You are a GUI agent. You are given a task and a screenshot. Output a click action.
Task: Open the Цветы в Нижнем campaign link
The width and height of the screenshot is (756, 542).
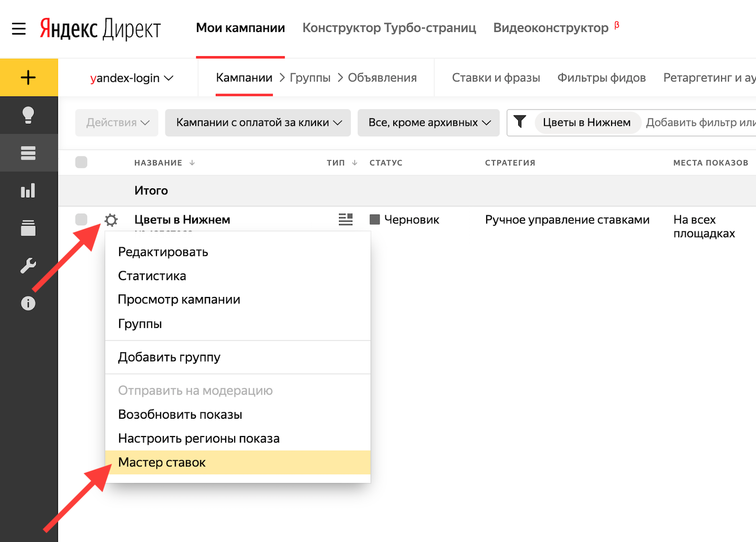(182, 219)
